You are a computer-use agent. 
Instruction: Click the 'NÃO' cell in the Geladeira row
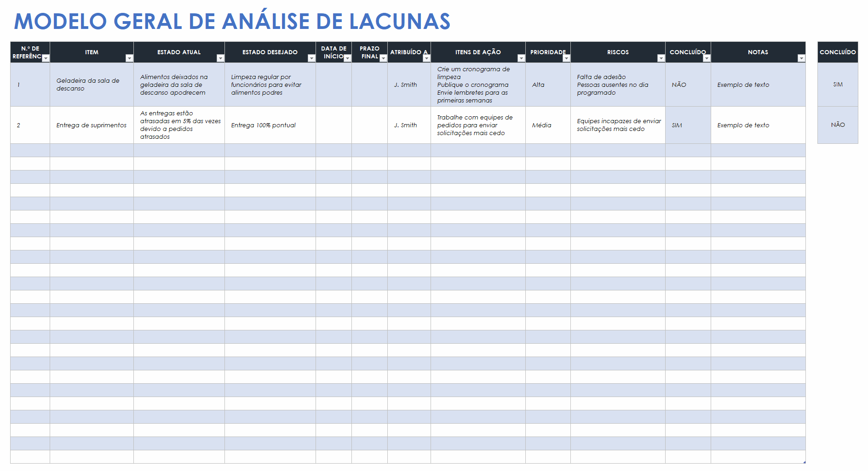(688, 85)
